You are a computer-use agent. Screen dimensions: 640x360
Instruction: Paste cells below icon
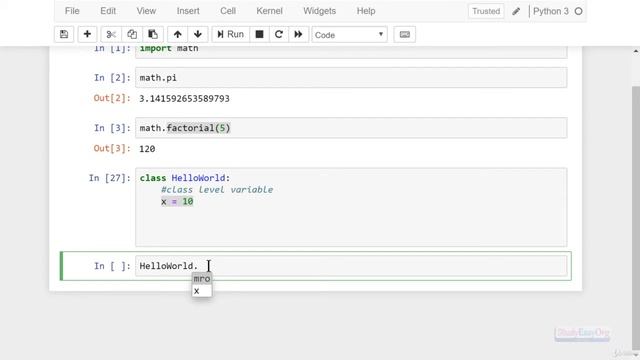tap(153, 34)
